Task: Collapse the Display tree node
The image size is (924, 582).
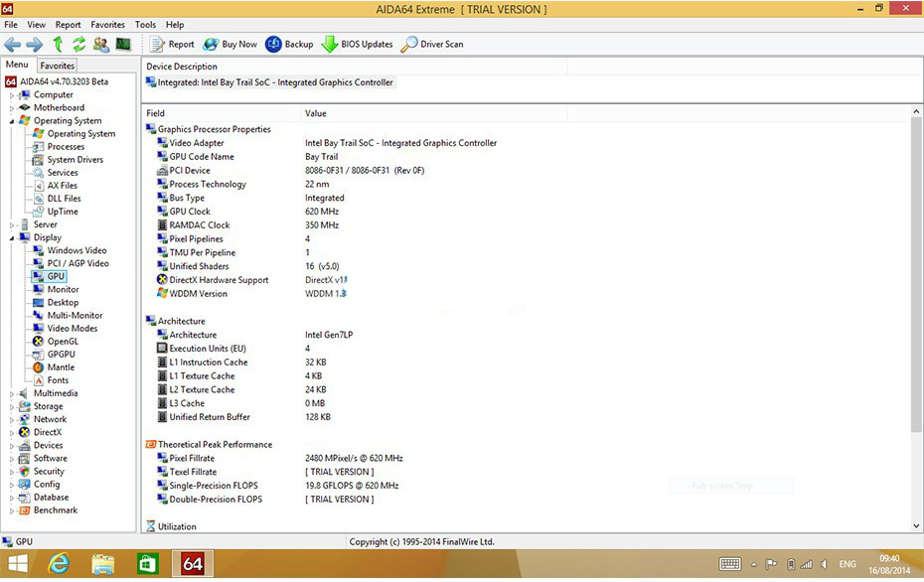Action: [12, 238]
